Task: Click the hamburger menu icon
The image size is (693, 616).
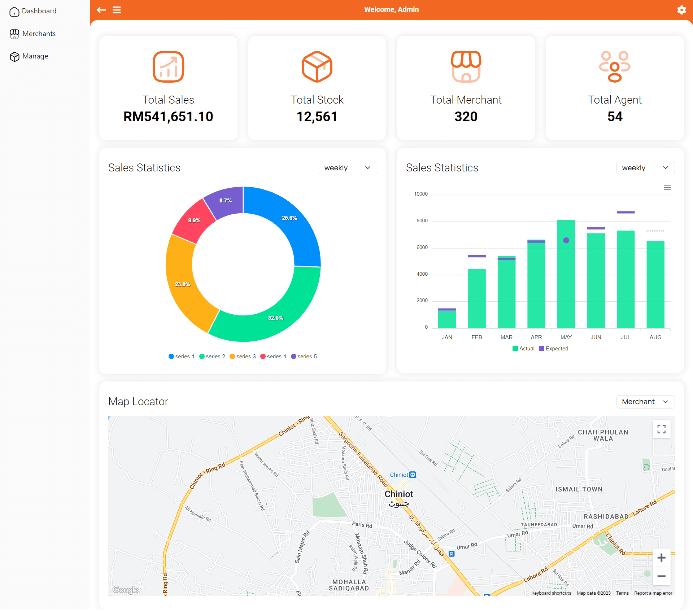Action: point(117,10)
